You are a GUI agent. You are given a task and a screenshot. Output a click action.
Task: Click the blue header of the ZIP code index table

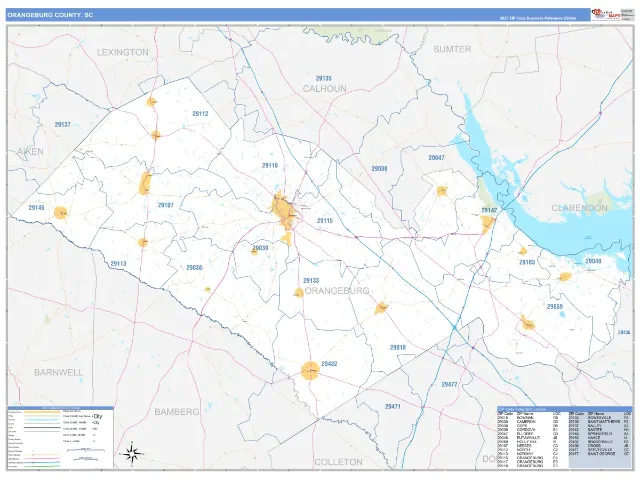click(565, 409)
